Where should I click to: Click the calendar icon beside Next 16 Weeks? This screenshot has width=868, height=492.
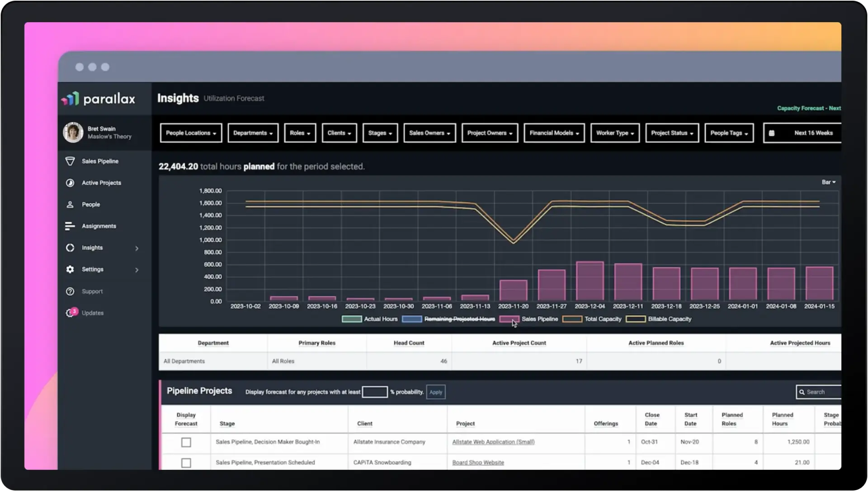point(772,133)
